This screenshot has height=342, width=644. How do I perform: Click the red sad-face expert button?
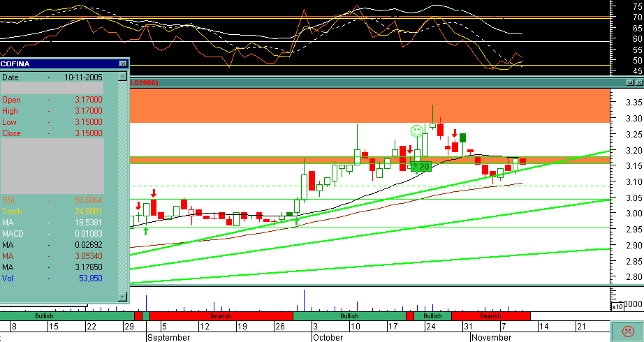pyautogui.click(x=627, y=331)
